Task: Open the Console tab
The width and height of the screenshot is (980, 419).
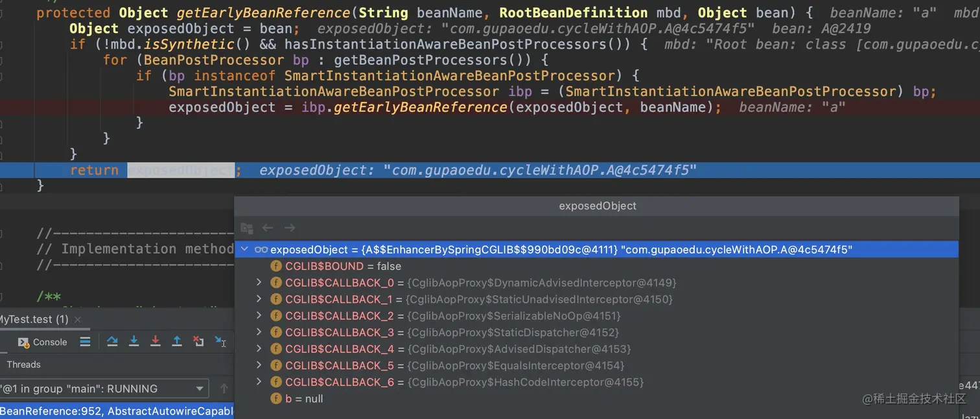Action: [42, 342]
